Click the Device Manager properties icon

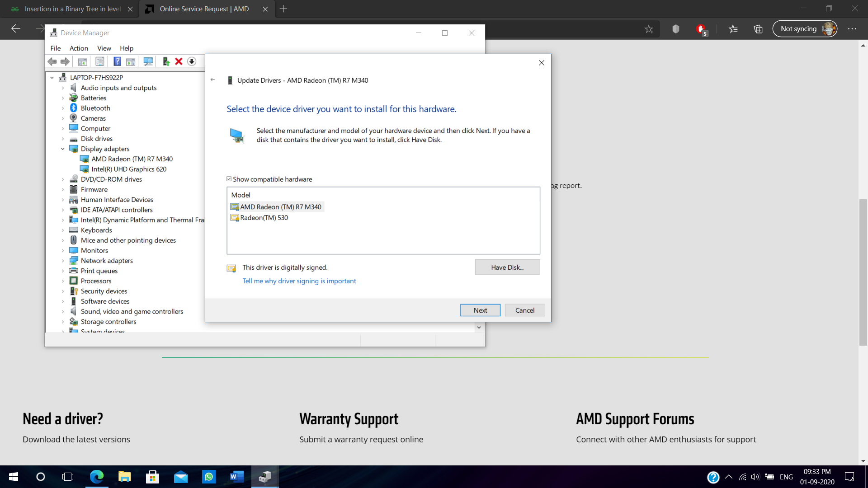99,61
